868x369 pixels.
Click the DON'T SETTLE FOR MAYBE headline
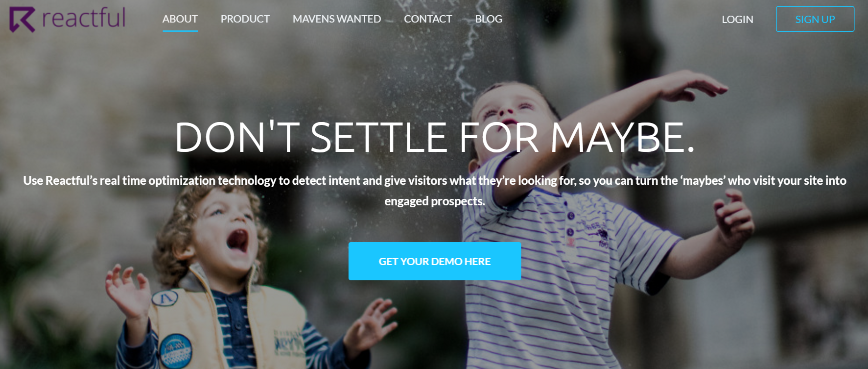[435, 137]
